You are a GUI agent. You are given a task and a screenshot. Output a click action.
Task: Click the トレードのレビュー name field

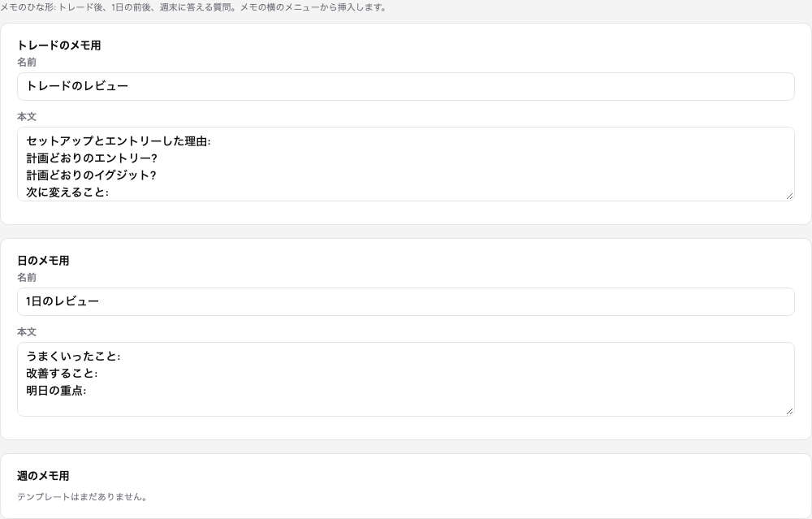point(405,86)
